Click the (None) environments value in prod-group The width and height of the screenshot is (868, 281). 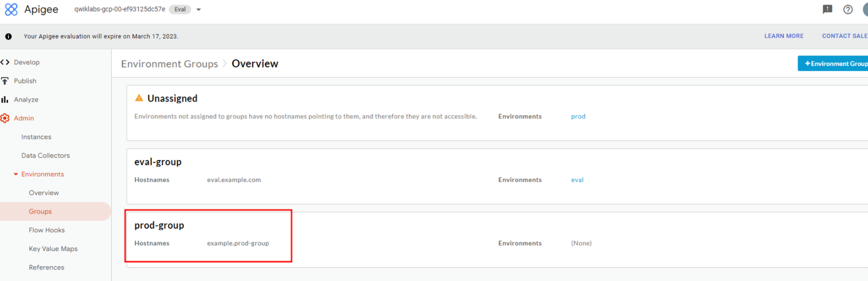click(581, 243)
